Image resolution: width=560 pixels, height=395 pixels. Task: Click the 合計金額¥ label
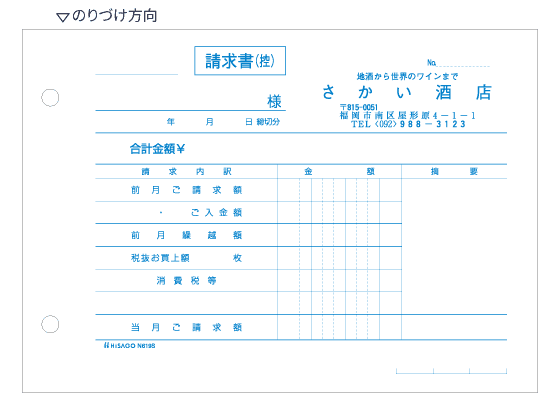pos(157,149)
